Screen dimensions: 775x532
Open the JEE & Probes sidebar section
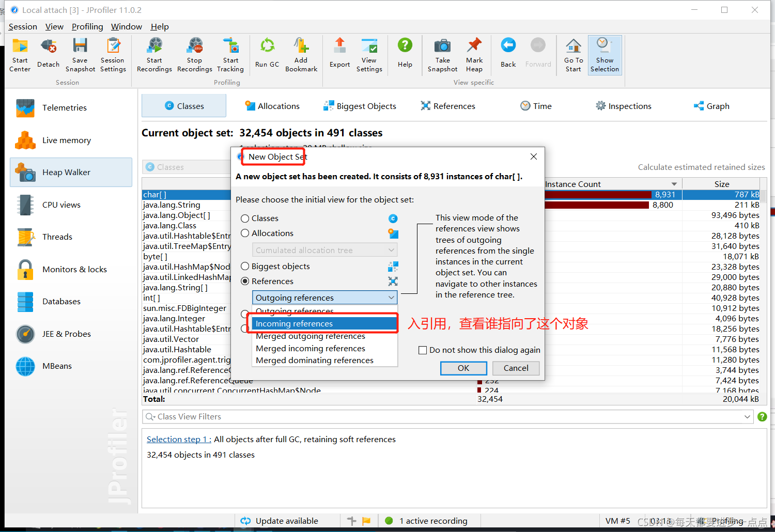click(71, 334)
